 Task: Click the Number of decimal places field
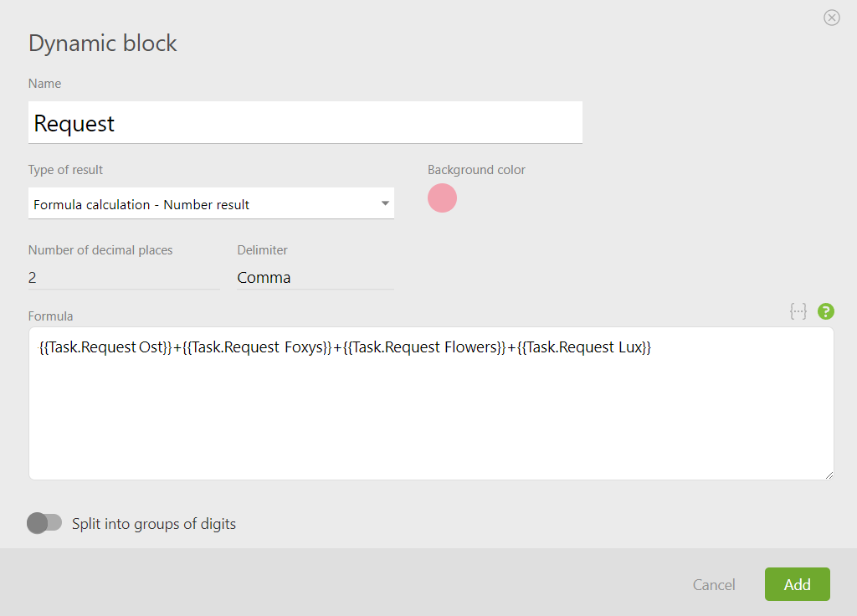124,278
